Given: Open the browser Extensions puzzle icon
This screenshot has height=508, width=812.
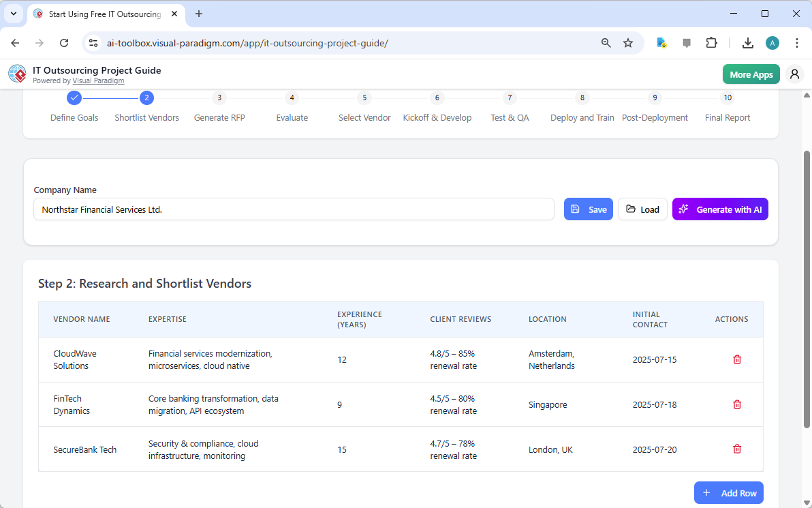Looking at the screenshot, I should (711, 42).
